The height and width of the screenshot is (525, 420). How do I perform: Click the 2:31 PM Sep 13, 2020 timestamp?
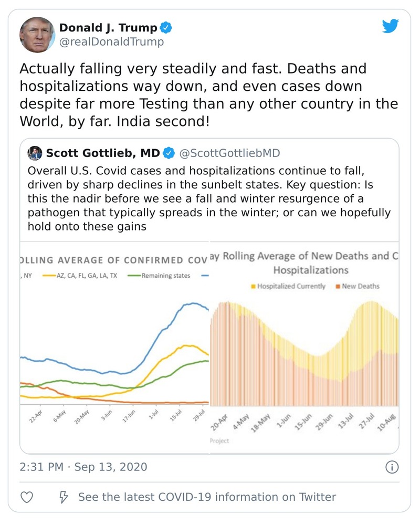pyautogui.click(x=83, y=467)
